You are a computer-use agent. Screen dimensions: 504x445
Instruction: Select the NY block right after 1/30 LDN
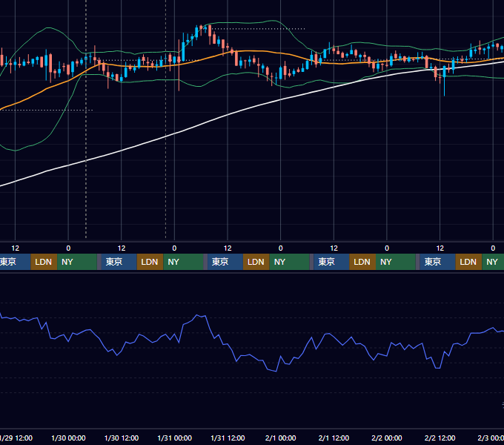pyautogui.click(x=183, y=262)
